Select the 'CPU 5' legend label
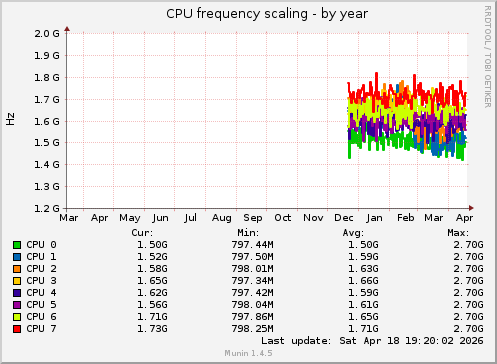This screenshot has height=364, width=497. [x=41, y=305]
